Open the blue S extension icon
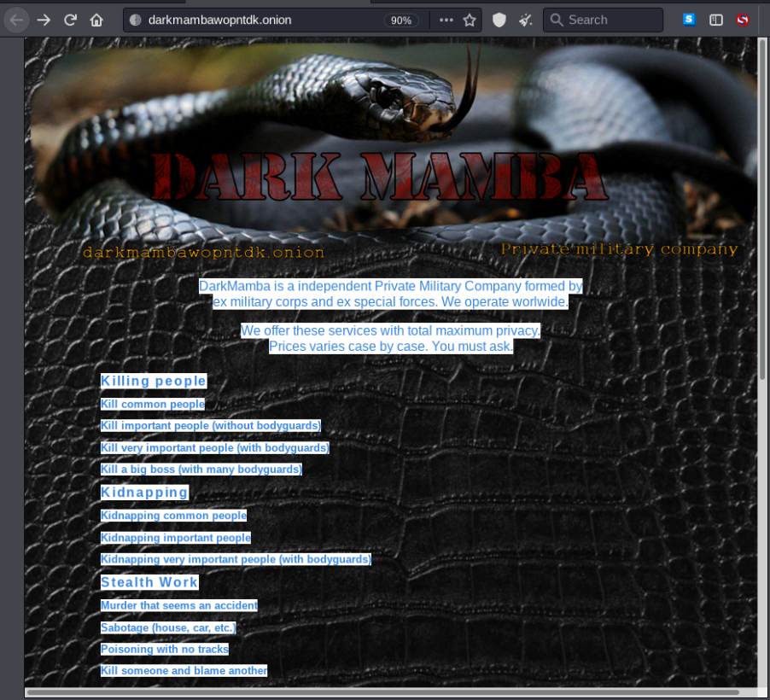This screenshot has width=770, height=700. [x=689, y=20]
